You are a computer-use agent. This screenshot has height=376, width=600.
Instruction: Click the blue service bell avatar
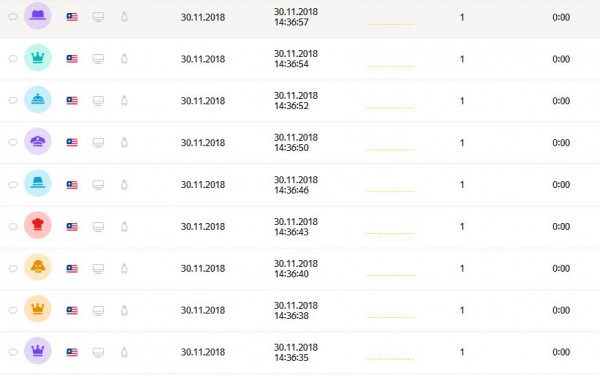tap(38, 99)
